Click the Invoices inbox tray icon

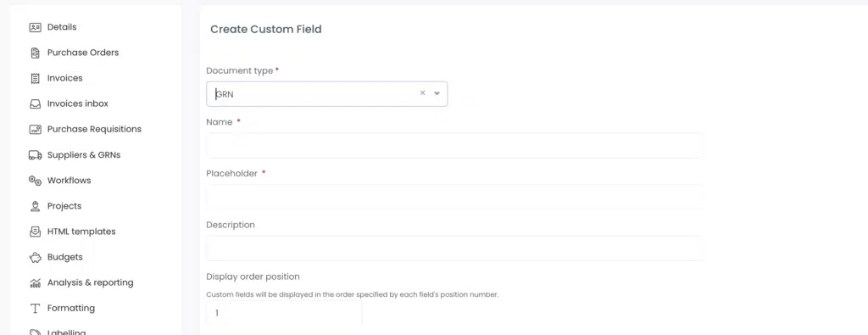(x=36, y=103)
